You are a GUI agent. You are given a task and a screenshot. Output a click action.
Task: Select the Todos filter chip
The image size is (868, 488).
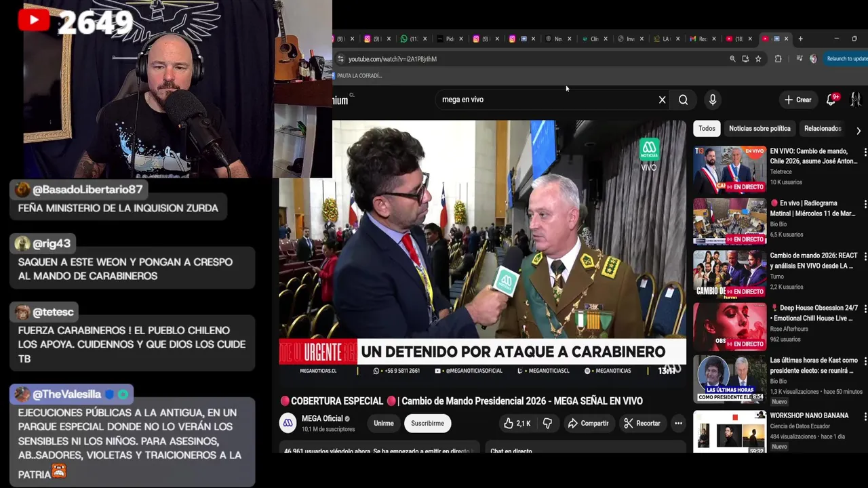coord(707,128)
